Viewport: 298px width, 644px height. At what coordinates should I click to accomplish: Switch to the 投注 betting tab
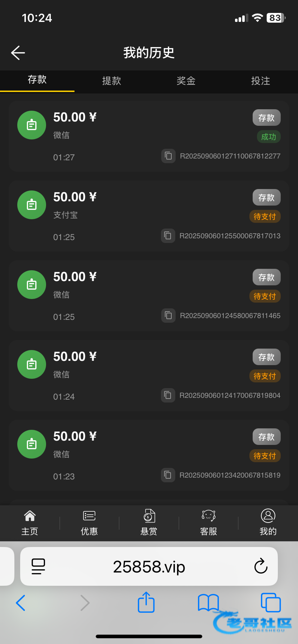pyautogui.click(x=261, y=81)
